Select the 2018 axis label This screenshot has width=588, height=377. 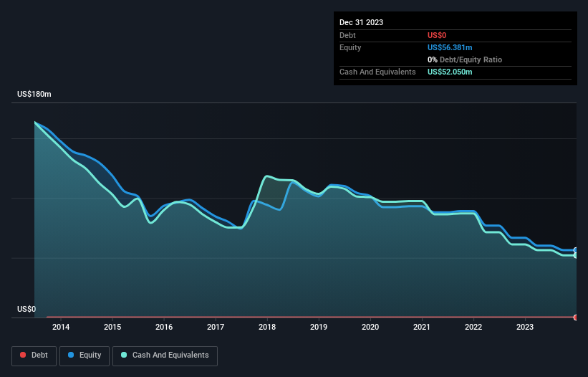pyautogui.click(x=267, y=327)
